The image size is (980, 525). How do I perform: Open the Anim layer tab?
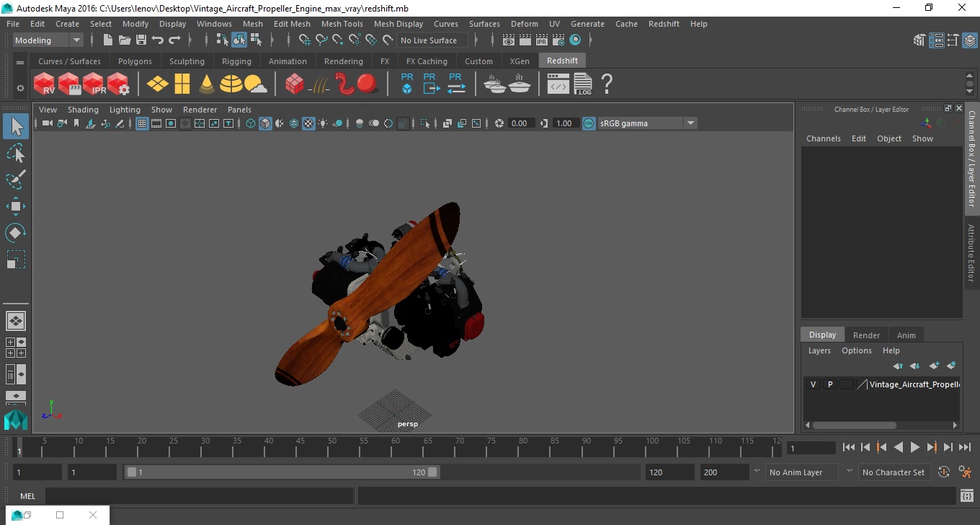[x=906, y=335]
